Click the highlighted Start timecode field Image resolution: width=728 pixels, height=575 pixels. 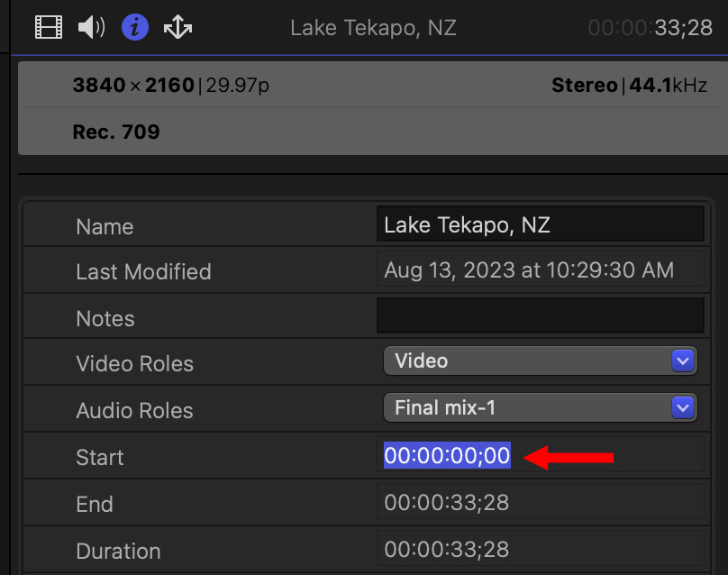point(447,456)
